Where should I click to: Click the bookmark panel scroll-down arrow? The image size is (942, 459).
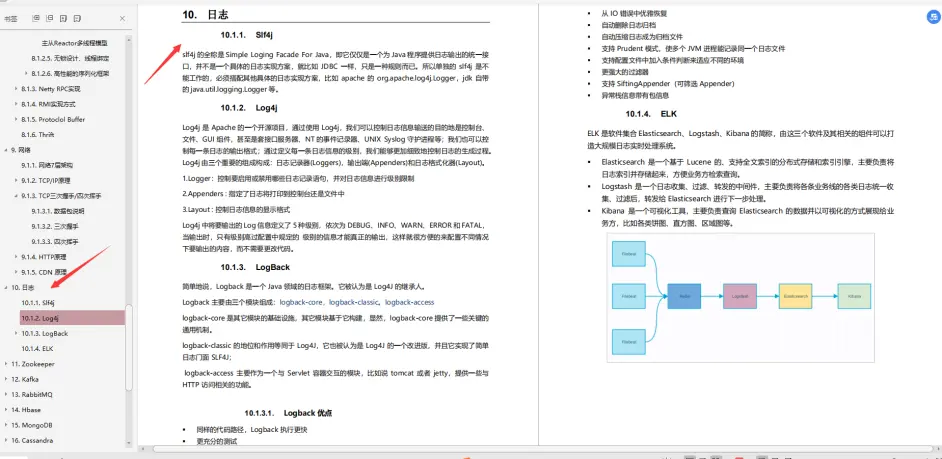129,445
